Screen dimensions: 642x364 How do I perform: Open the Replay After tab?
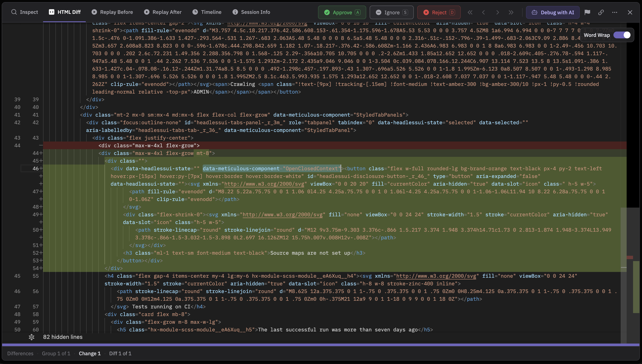(163, 12)
